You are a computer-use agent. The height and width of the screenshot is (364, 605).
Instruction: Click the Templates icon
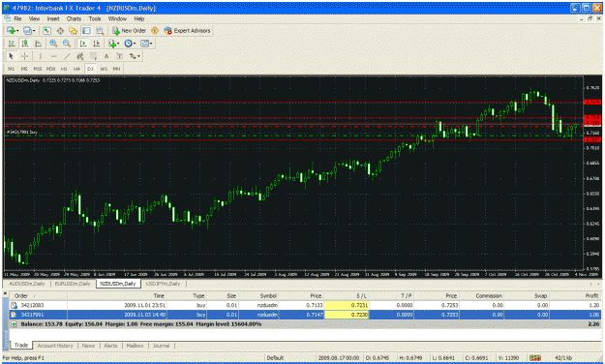pos(144,44)
